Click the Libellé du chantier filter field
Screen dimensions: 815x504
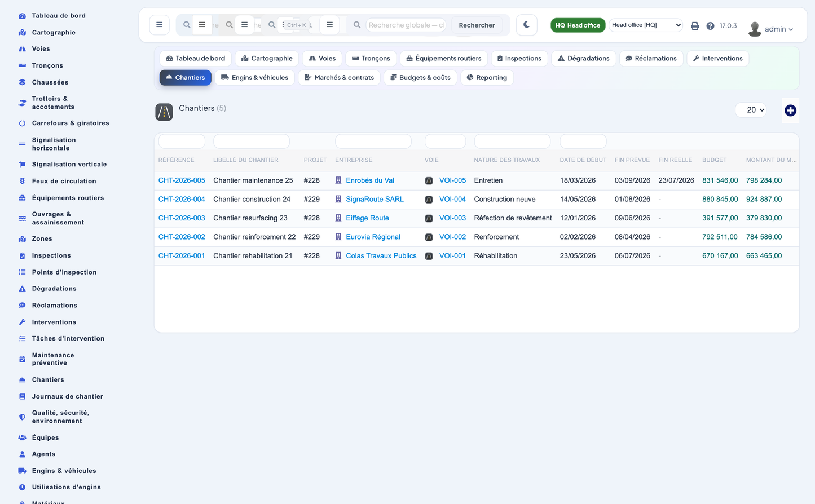click(x=252, y=141)
